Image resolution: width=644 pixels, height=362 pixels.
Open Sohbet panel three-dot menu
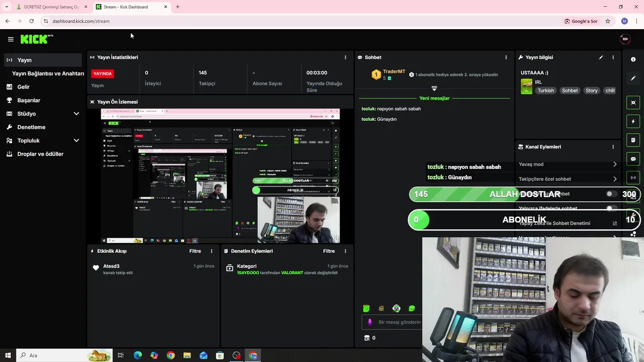click(x=506, y=57)
